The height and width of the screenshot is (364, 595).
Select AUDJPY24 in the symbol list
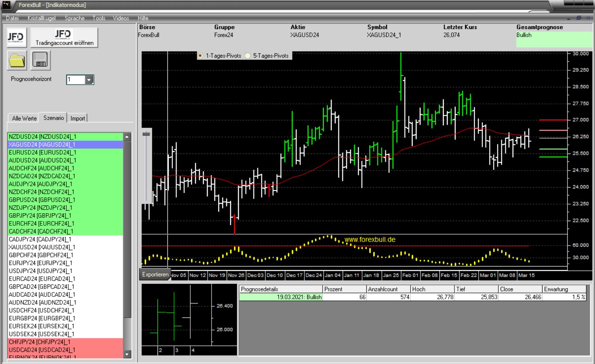click(x=66, y=184)
